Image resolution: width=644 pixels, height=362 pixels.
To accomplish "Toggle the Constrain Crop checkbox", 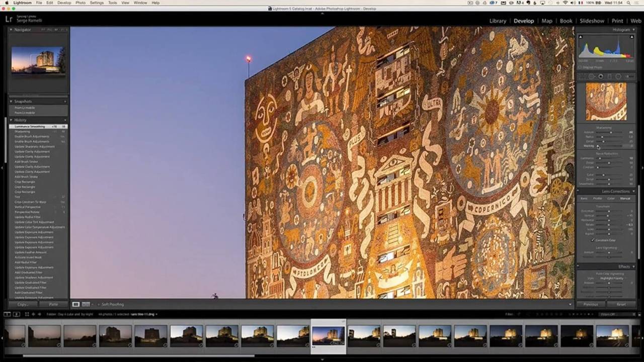I will [593, 240].
